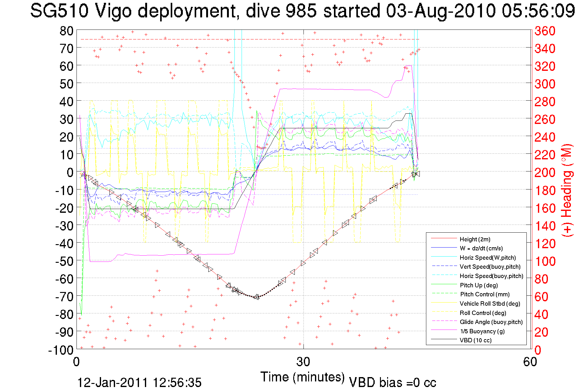Viewport: 588px width, 392px height.
Task: Click the Vehicle Roll Stbd (deg) legend entry
Action: click(490, 303)
